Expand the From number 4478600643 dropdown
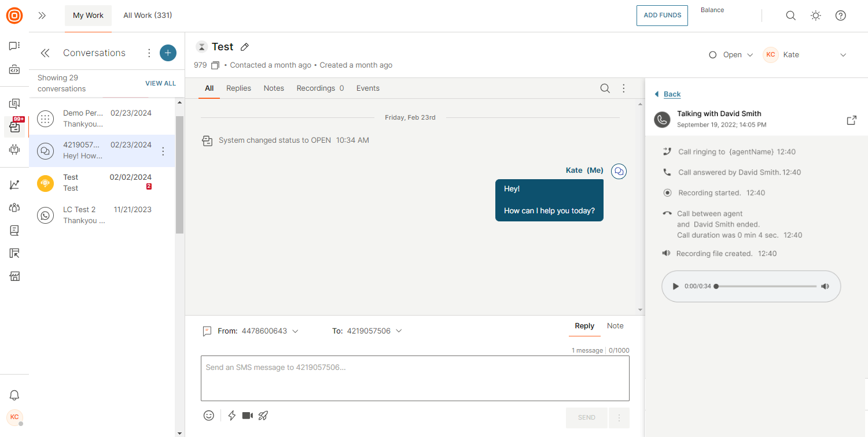868x437 pixels. point(295,331)
